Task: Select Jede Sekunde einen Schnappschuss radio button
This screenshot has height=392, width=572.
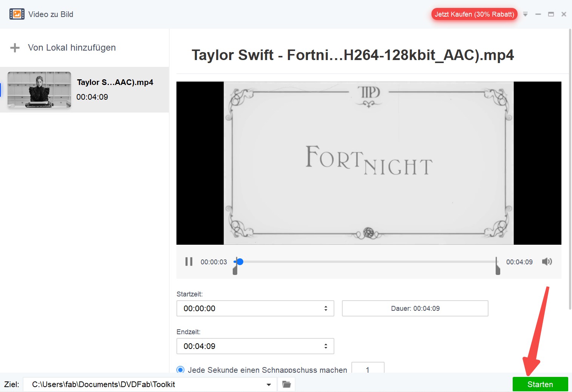Action: pos(181,370)
